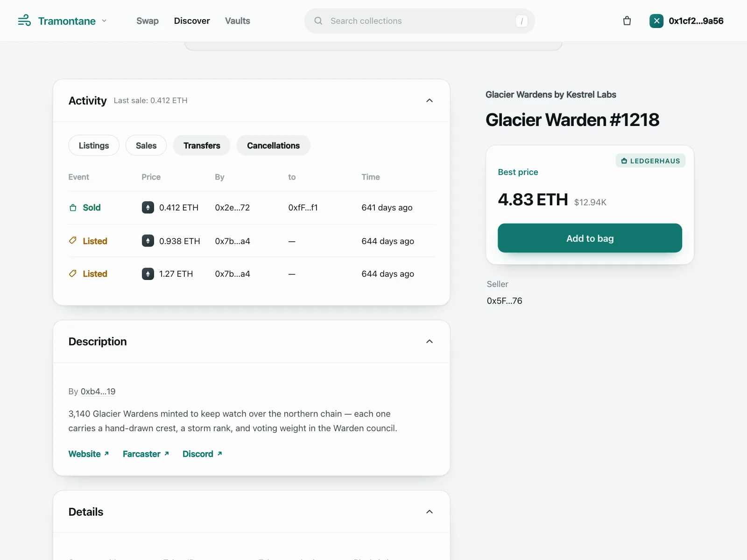This screenshot has height=560, width=747.
Task: Open address 0x7b...a4 in 0.938 ETH row
Action: [x=233, y=241]
